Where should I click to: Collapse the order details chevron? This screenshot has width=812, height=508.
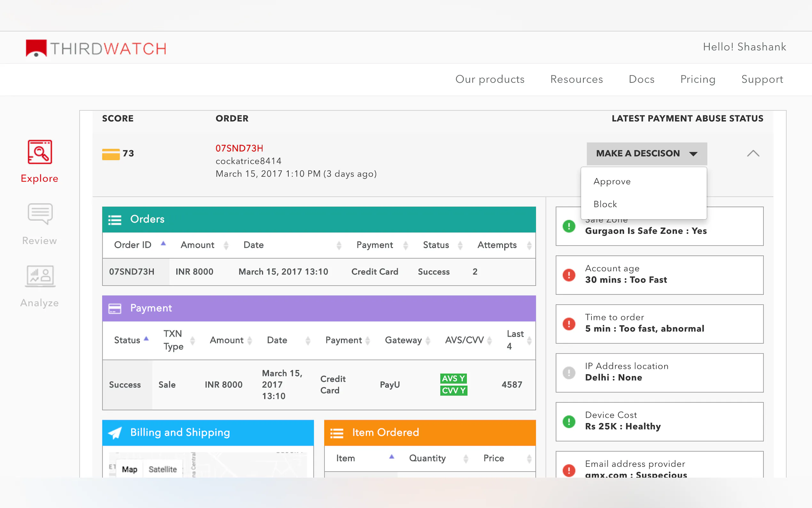coord(753,154)
